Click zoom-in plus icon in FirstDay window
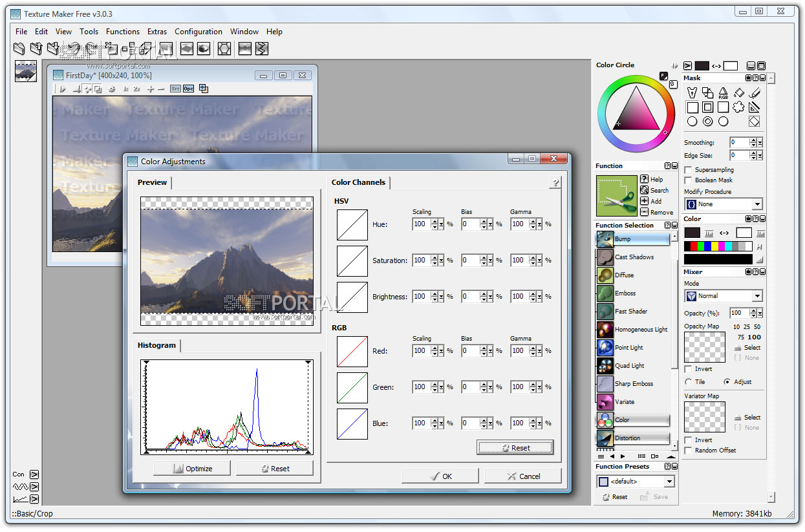The height and width of the screenshot is (532, 805). (150, 89)
